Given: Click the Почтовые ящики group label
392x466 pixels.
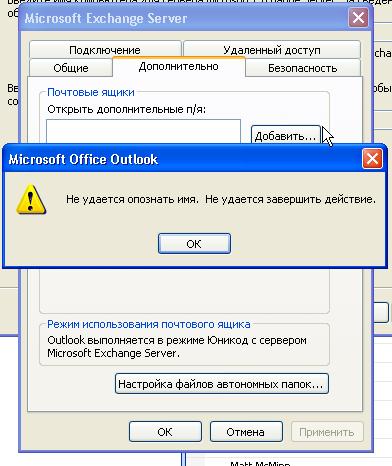Looking at the screenshot, I should [91, 92].
